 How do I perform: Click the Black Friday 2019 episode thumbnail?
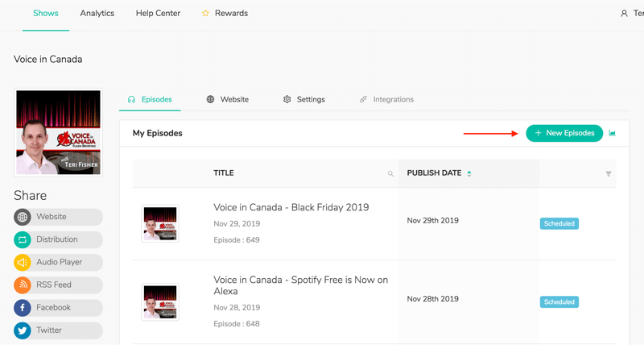[160, 224]
